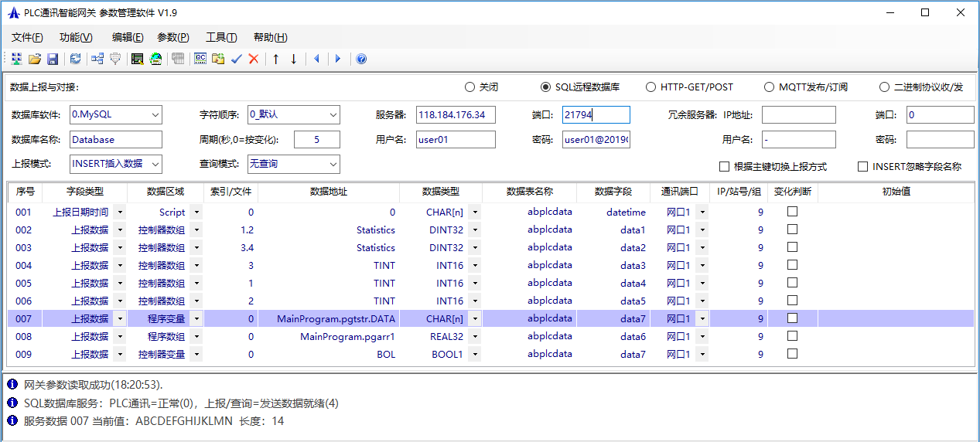Click the QC toolbar icon
Viewport: 980px width, 442px height.
click(200, 59)
